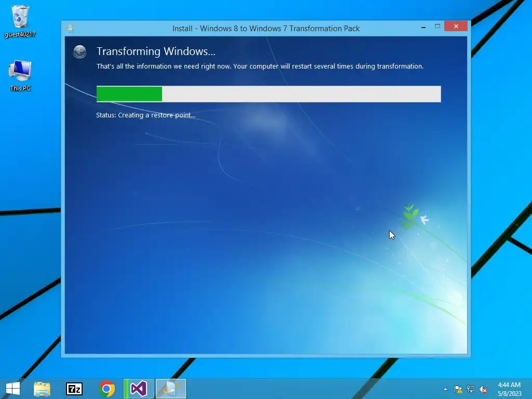The height and width of the screenshot is (399, 532).
Task: Click the installer title bar icon
Action: pos(71,28)
